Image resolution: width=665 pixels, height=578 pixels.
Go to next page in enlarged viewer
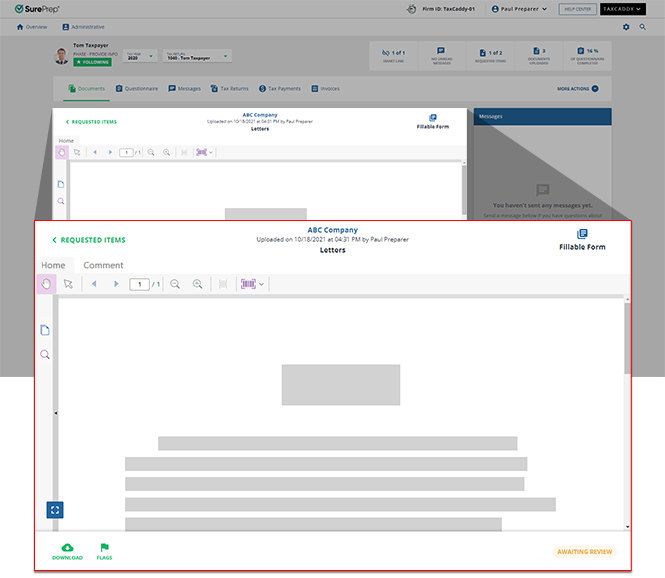point(116,284)
